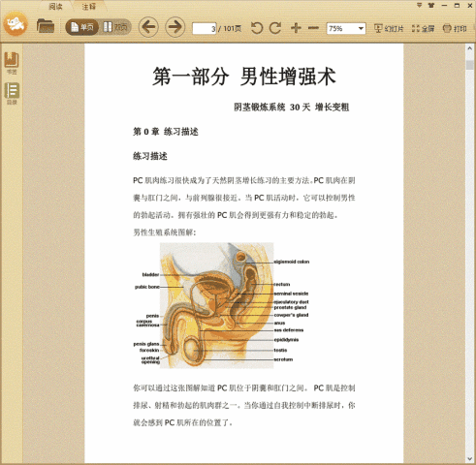Open the skin (shirt) options in title bar

point(431,5)
